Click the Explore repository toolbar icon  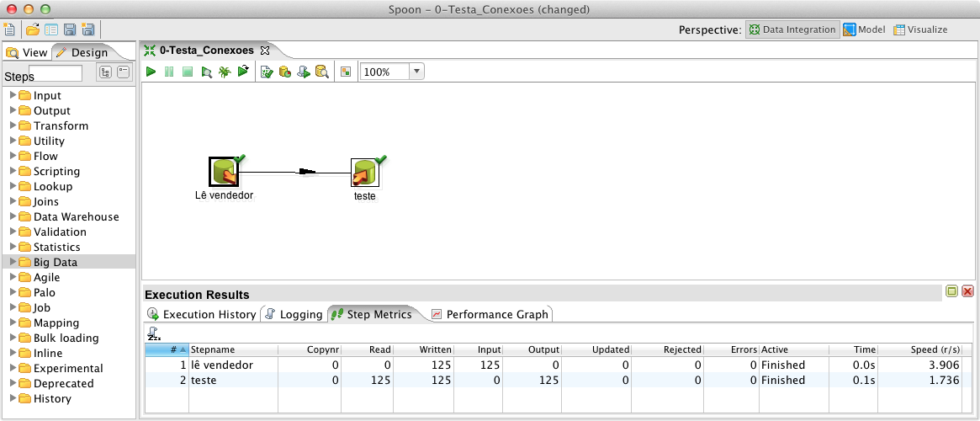tap(51, 29)
